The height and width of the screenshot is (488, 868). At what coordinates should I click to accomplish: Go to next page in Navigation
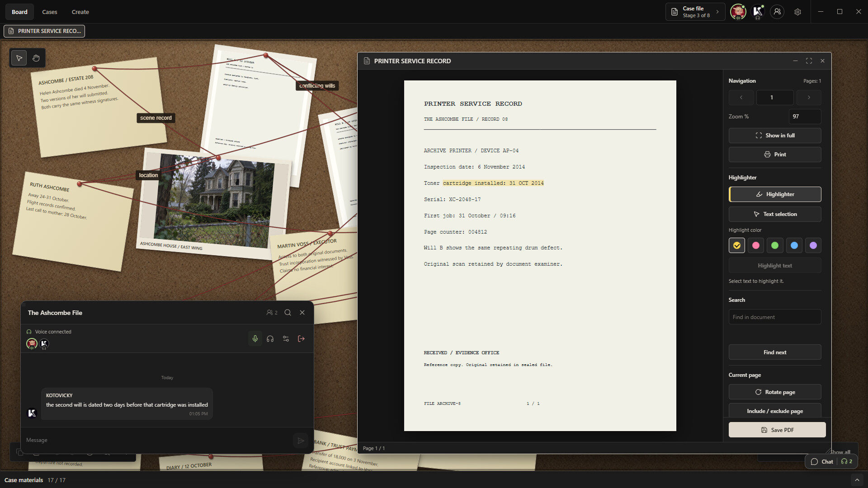click(x=809, y=98)
